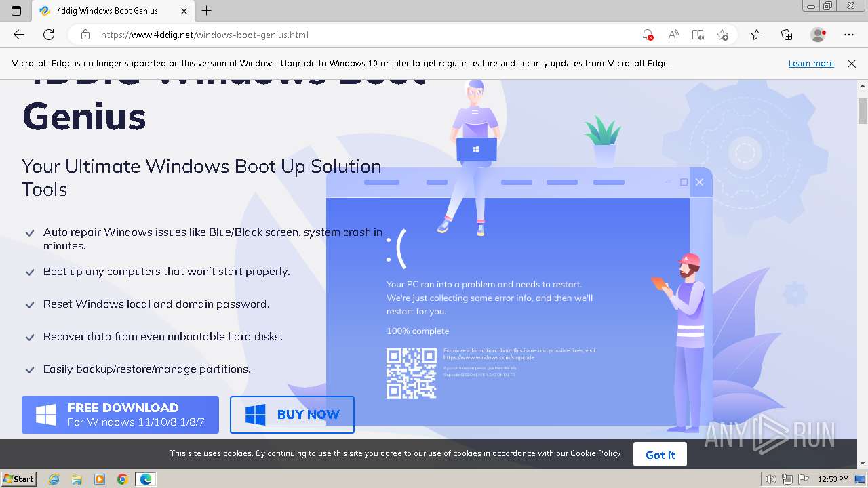Click the Windows logo on BUY NOW button
Image resolution: width=868 pixels, height=488 pixels.
[256, 415]
